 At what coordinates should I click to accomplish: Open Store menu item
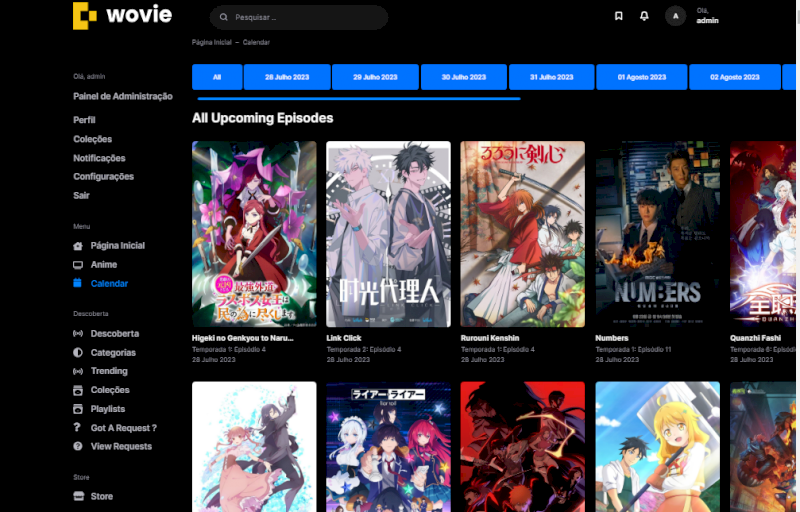pyautogui.click(x=102, y=496)
